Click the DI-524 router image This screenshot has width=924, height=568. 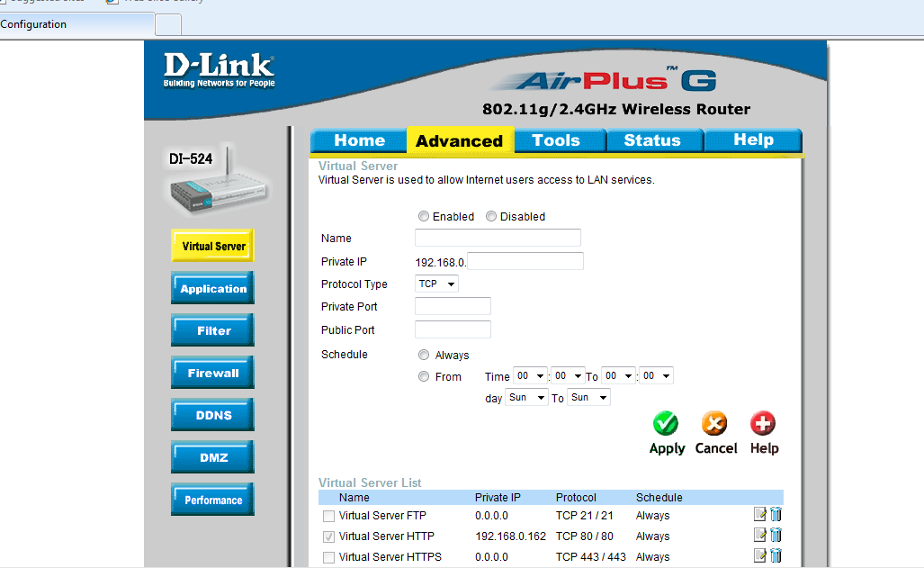coord(217,180)
